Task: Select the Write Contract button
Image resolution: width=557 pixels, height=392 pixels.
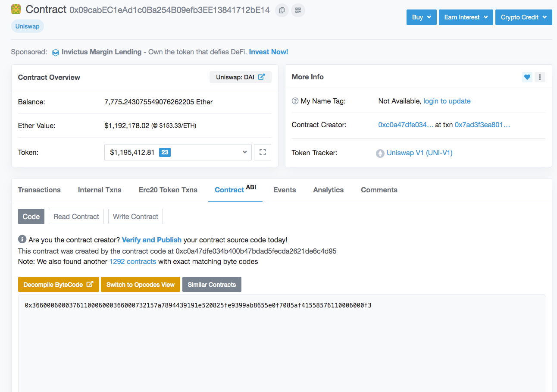Action: tap(135, 216)
